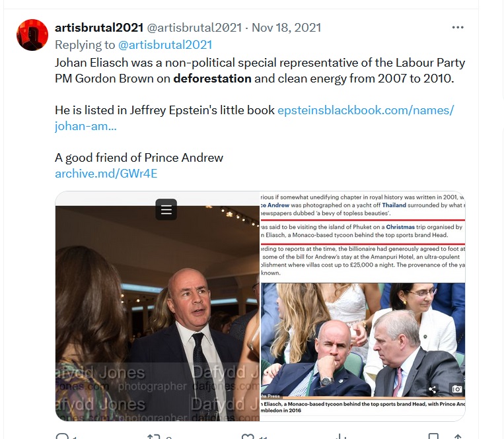Open the left photo of bald man
Viewport: 504px width, 439px height.
[157, 306]
